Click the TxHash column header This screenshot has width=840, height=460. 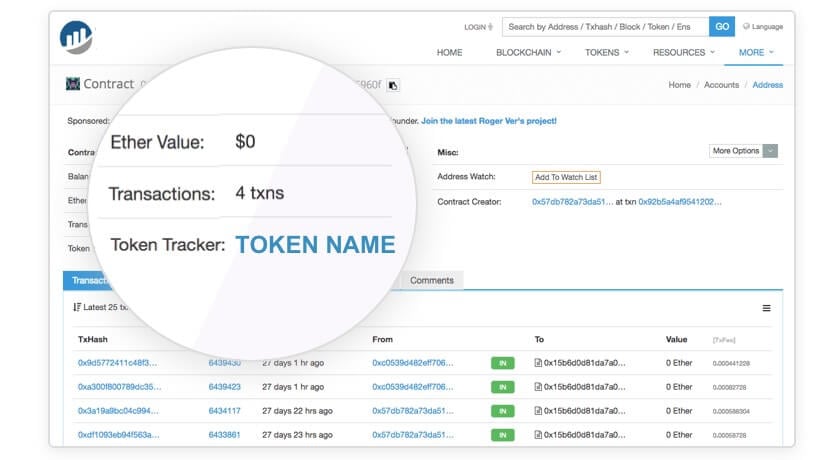click(93, 339)
